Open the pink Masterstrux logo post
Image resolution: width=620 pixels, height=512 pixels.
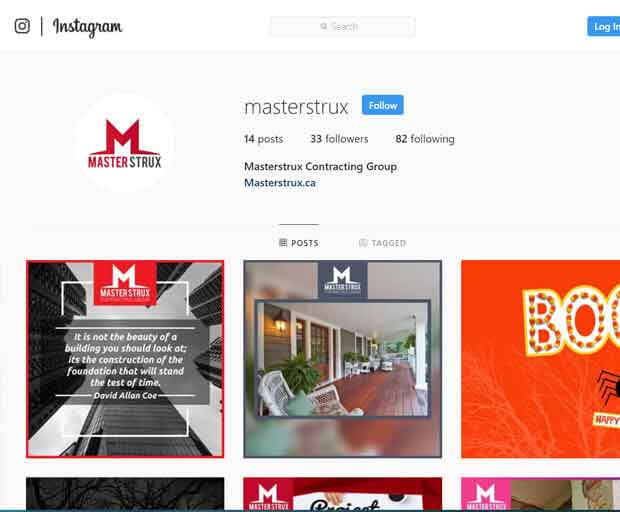541,494
